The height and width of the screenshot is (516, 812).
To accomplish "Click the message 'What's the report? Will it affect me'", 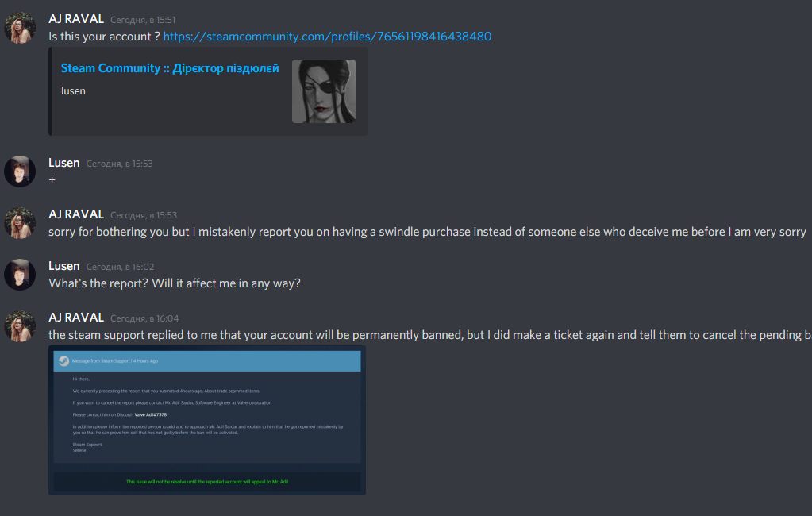I will click(175, 283).
